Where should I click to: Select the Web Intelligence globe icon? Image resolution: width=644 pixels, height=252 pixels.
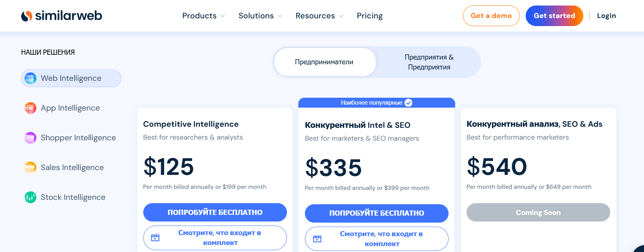tap(30, 78)
